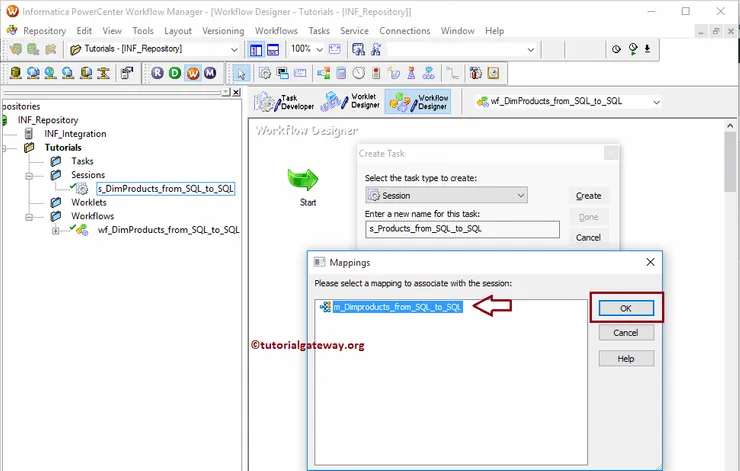740x471 pixels.
Task: Click the Email task icon in toolbar
Action: [300, 73]
